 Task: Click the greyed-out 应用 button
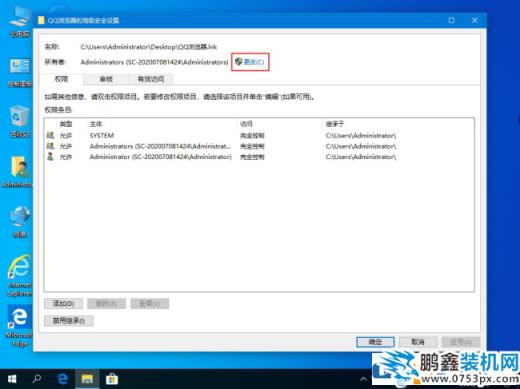(461, 342)
